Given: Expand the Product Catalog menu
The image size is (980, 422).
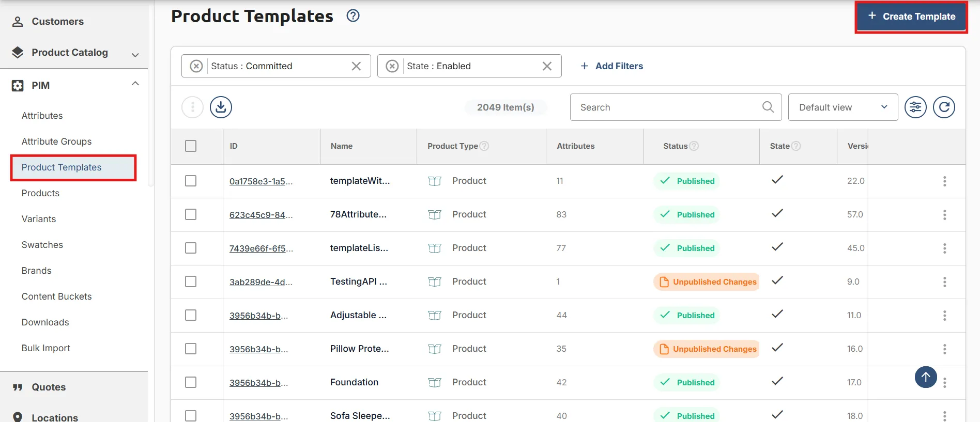Looking at the screenshot, I should 135,55.
